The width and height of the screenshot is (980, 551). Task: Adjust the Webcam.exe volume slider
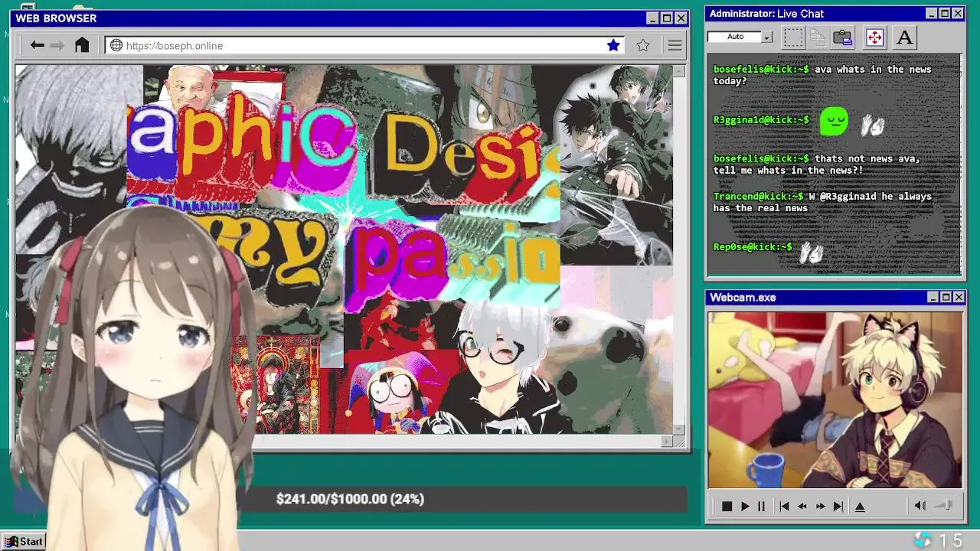click(x=944, y=505)
